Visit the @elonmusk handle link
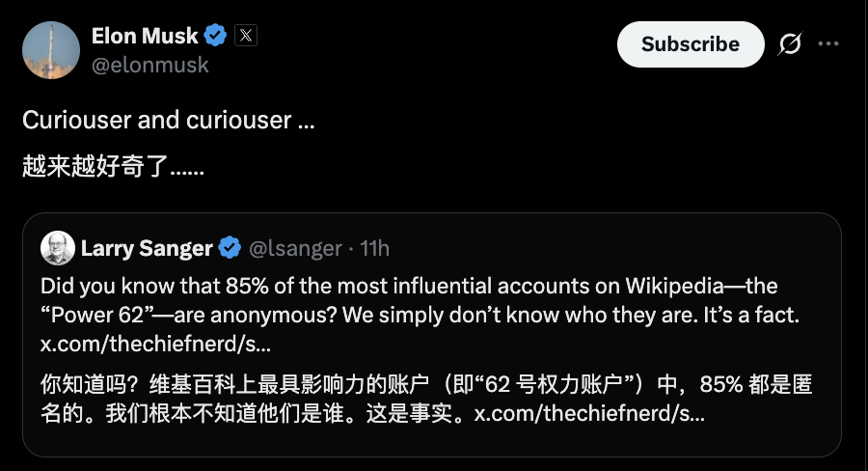The image size is (868, 471). tap(149, 66)
